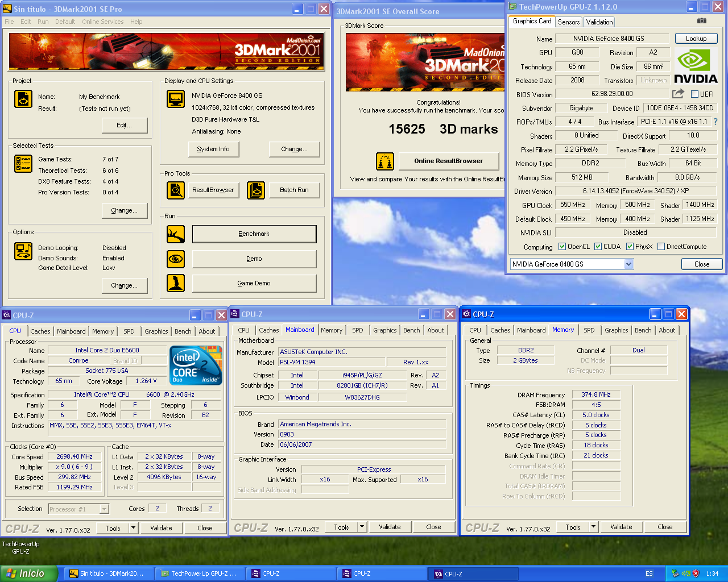Toggle the DirectCompute checkbox
The height and width of the screenshot is (582, 728).
click(x=661, y=247)
